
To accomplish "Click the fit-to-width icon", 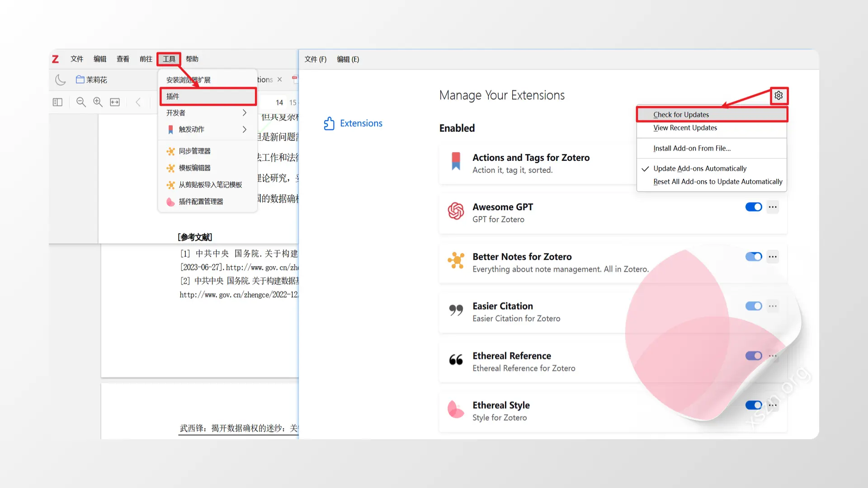I will pos(115,102).
